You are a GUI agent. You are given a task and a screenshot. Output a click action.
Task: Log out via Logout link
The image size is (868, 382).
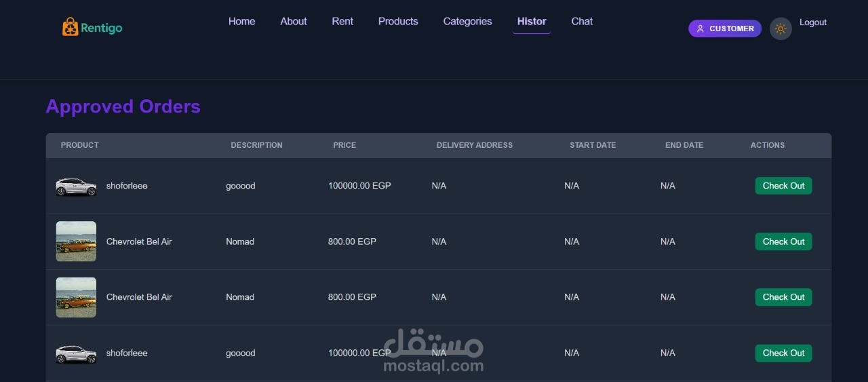812,22
